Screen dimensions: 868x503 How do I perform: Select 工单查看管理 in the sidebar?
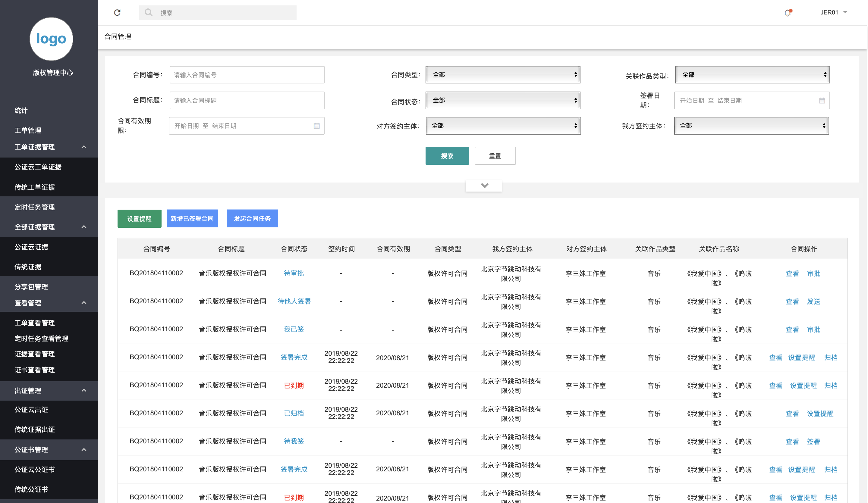coord(34,323)
